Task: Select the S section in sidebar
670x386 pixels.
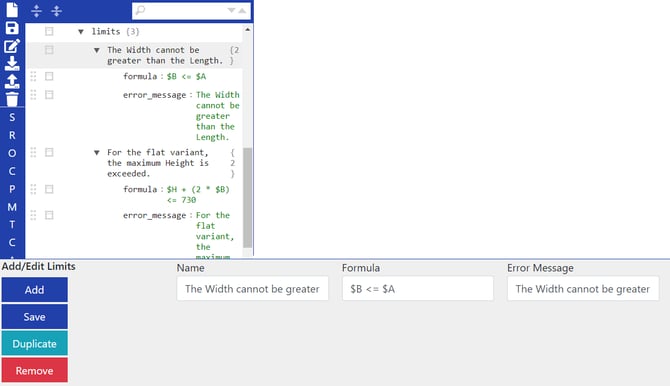Action: (x=12, y=117)
